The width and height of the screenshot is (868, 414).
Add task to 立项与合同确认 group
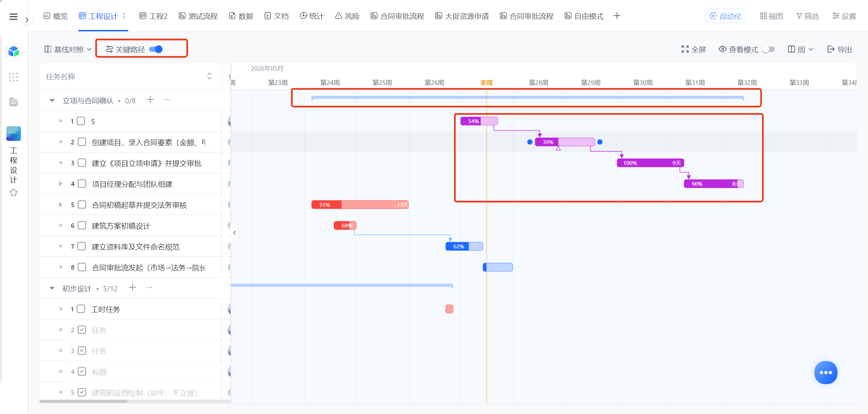click(x=150, y=100)
